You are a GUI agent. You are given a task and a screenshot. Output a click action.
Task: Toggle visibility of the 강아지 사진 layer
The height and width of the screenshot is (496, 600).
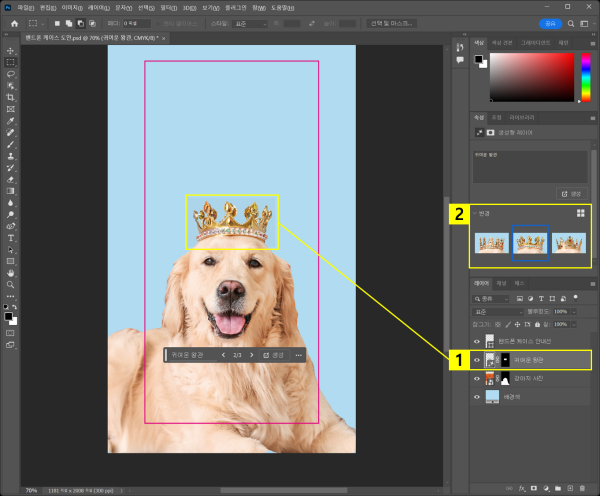477,377
